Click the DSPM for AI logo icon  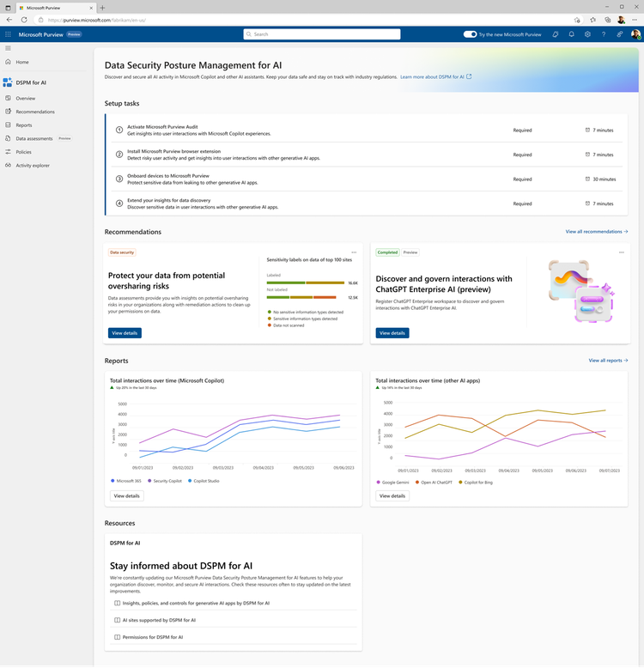click(8, 82)
